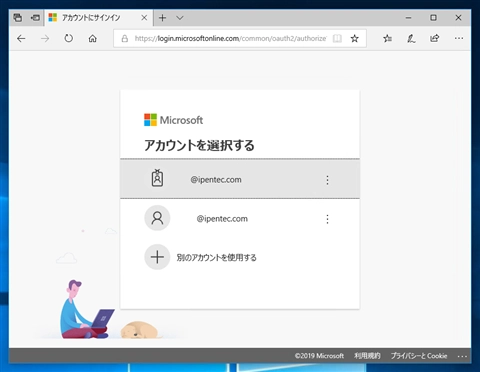Share this page icon
Screen dimensions: 480x372
click(x=435, y=38)
